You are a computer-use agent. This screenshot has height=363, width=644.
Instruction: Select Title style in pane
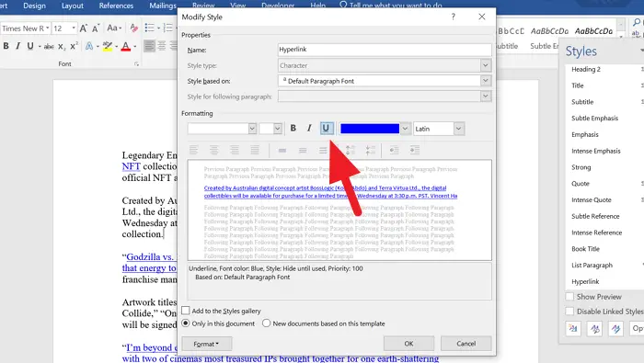point(578,85)
